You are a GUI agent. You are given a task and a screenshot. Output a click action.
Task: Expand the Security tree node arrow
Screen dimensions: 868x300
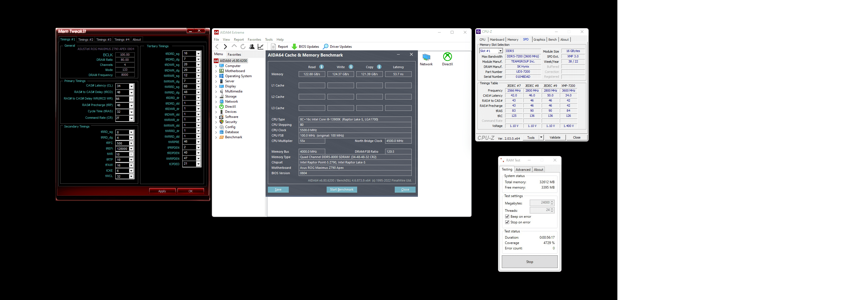[x=216, y=122]
